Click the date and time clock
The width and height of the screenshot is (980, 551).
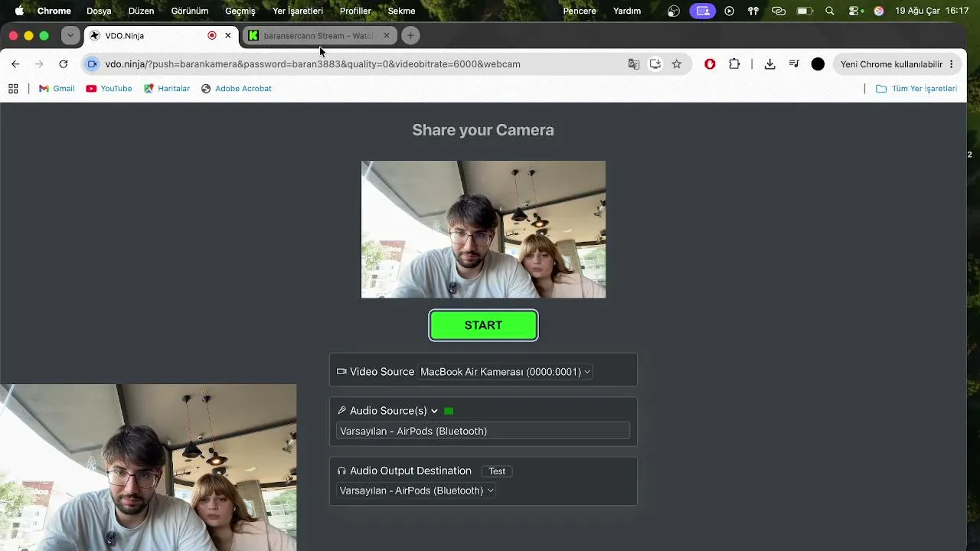[x=932, y=11]
